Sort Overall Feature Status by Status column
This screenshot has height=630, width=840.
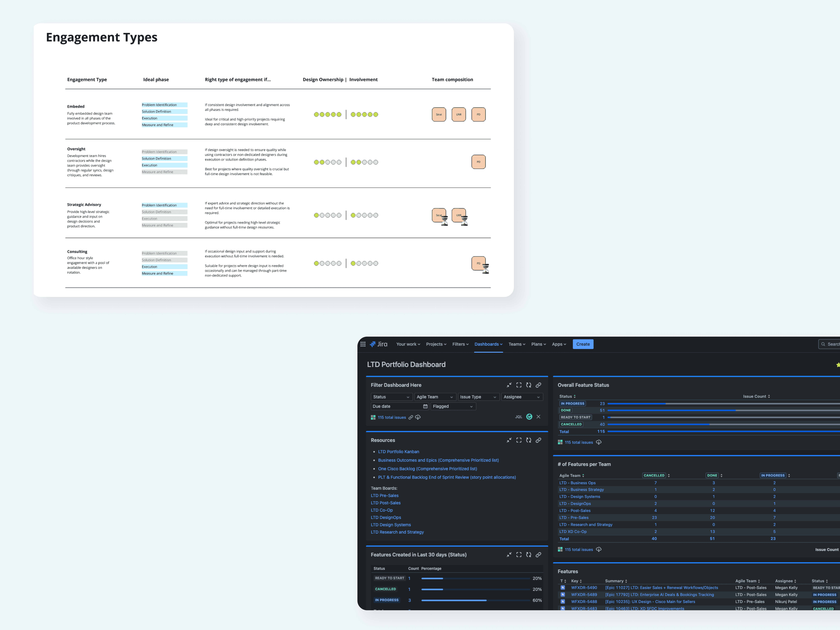click(x=568, y=396)
